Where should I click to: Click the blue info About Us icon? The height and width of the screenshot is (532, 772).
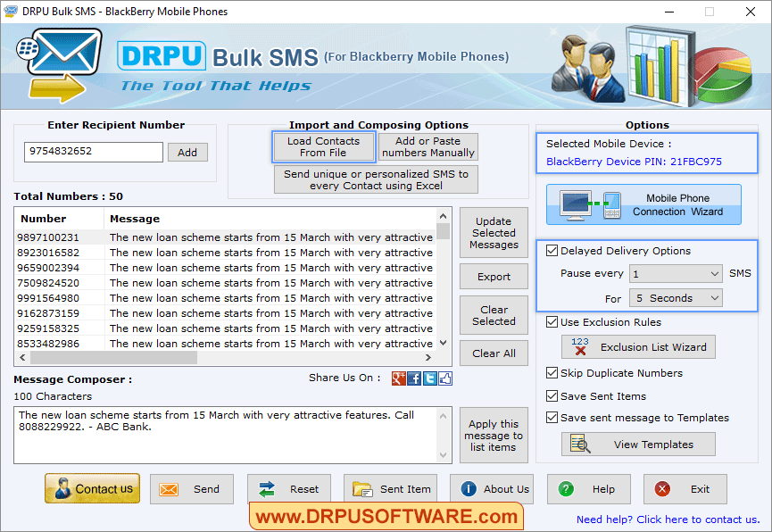[x=469, y=488]
